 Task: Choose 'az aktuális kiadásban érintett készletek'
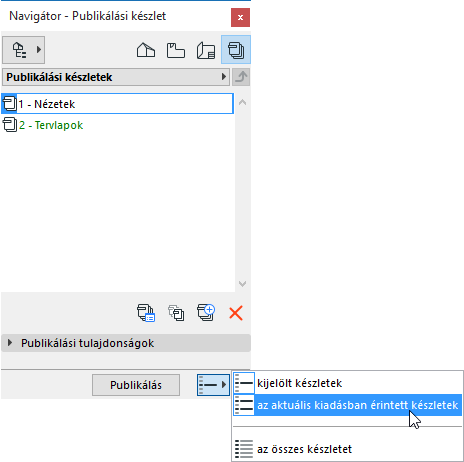(x=347, y=405)
